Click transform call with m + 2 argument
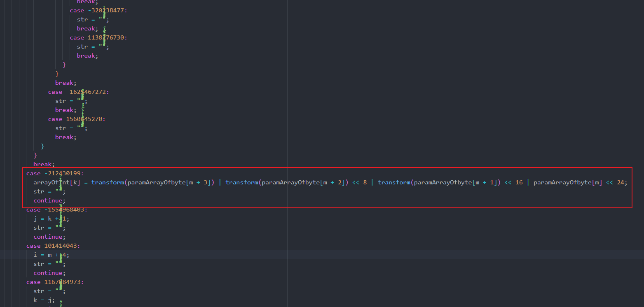The width and height of the screenshot is (644, 307). click(287, 182)
